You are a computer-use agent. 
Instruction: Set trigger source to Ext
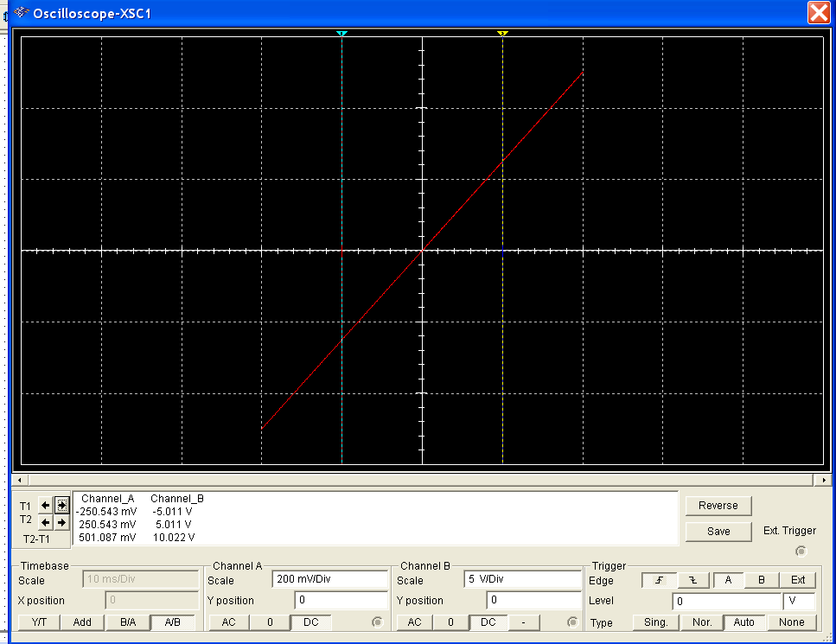[x=798, y=580]
